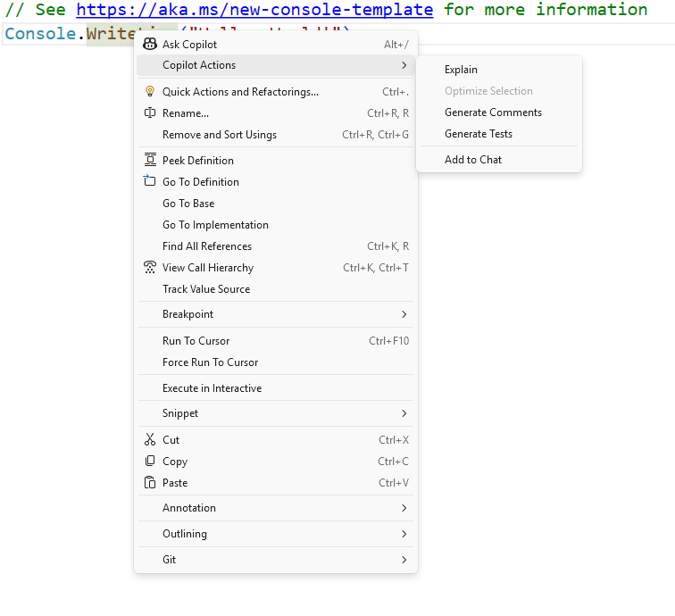
Task: Click the Copy icon
Action: 150,461
